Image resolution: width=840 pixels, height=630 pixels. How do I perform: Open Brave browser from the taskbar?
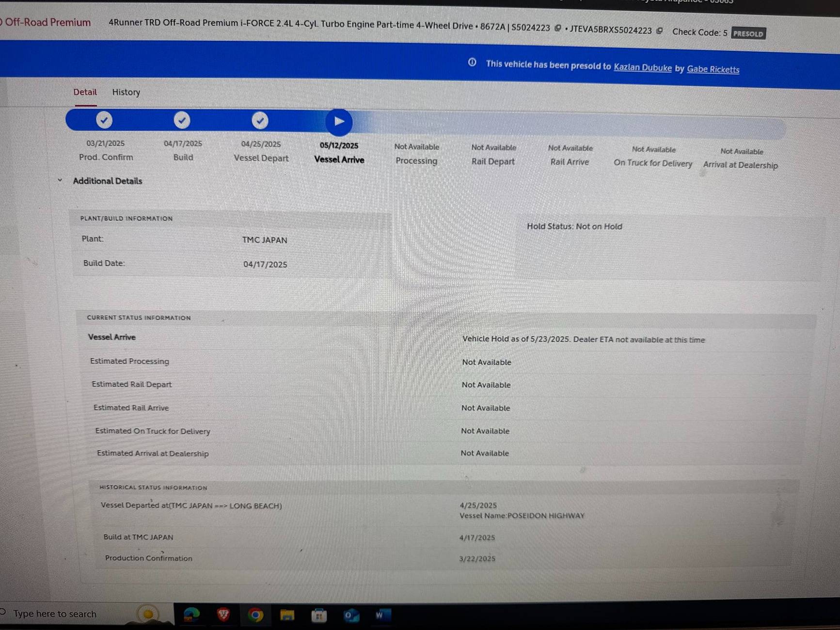(223, 614)
